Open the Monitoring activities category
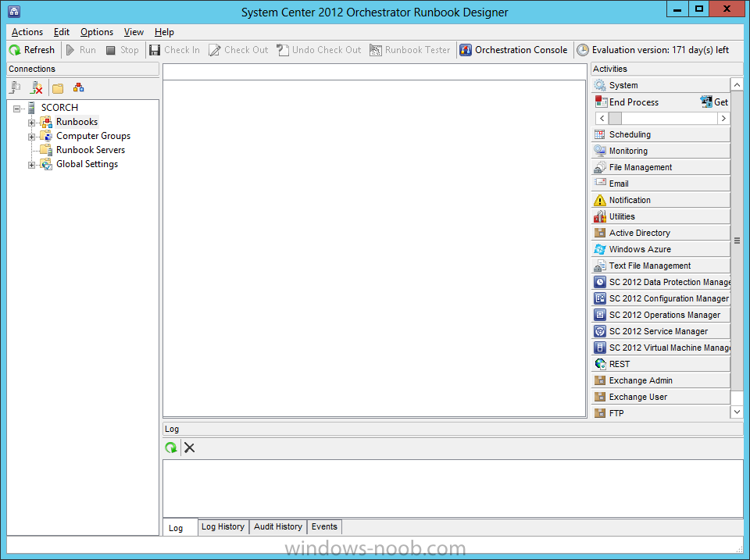Viewport: 750px width, 560px height. point(661,151)
